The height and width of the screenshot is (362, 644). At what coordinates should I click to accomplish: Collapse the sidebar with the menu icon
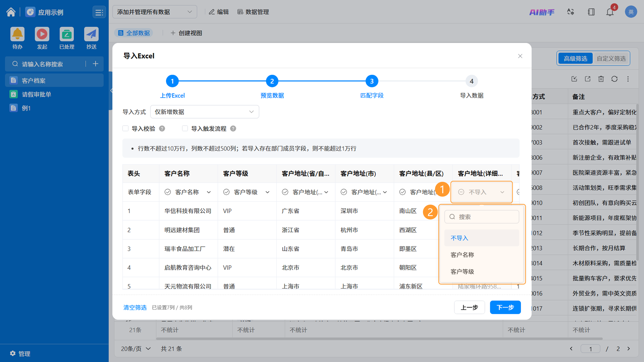pyautogui.click(x=99, y=12)
